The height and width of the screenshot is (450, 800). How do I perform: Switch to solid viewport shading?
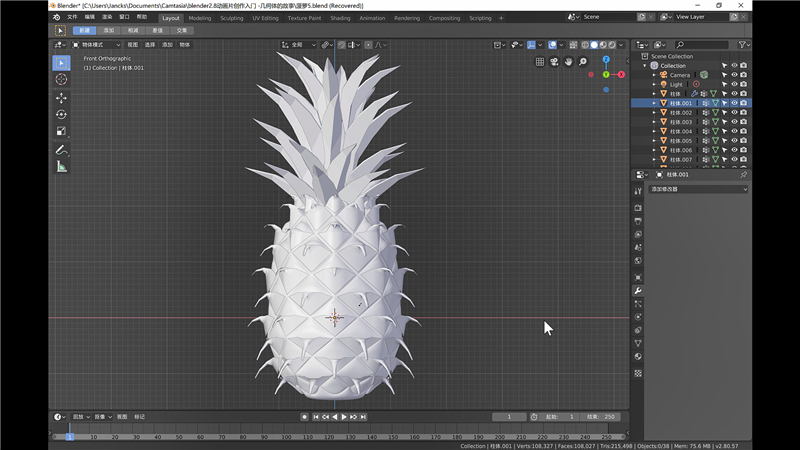tap(594, 45)
